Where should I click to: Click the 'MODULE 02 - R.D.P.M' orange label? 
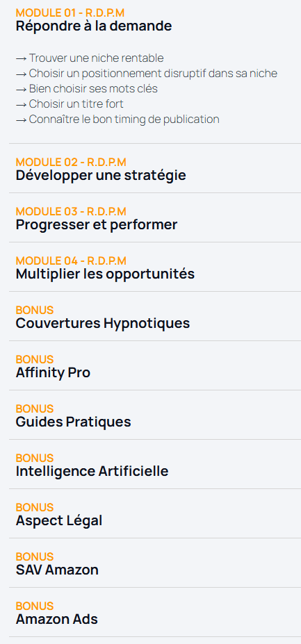(71, 163)
